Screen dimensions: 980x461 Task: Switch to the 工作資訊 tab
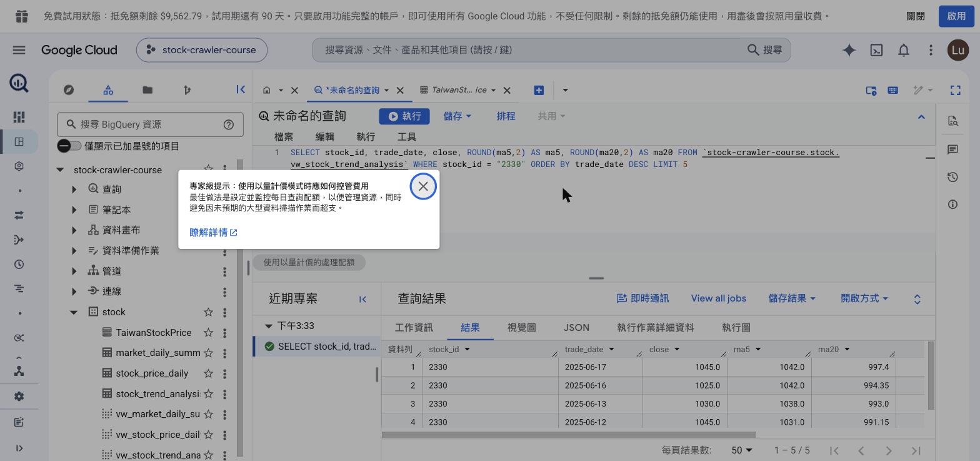[x=414, y=328]
